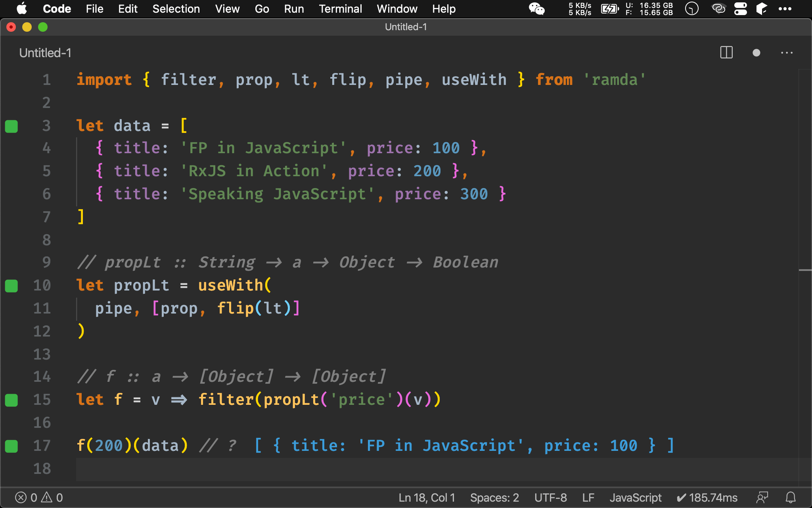This screenshot has height=508, width=812.
Task: Click the green zoom window button
Action: pyautogui.click(x=43, y=27)
